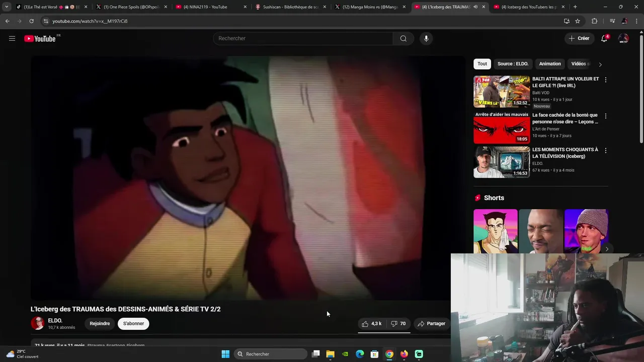This screenshot has height=362, width=644.
Task: Click the Partager button
Action: 431,324
